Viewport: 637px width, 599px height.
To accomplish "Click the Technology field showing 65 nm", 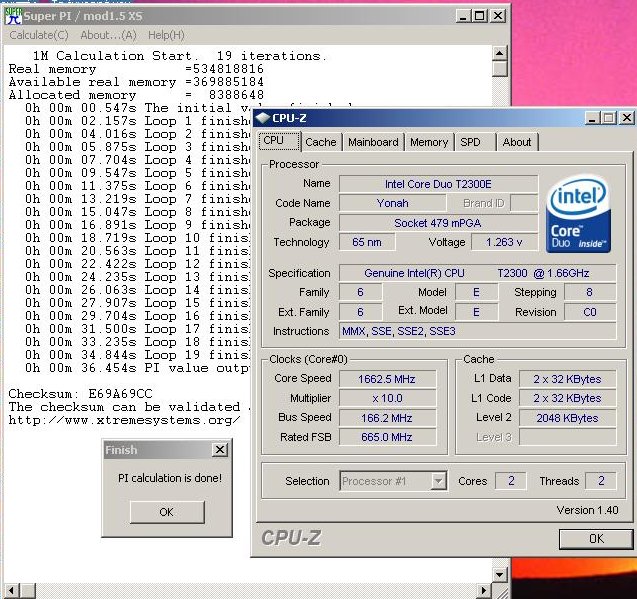I will [x=367, y=242].
